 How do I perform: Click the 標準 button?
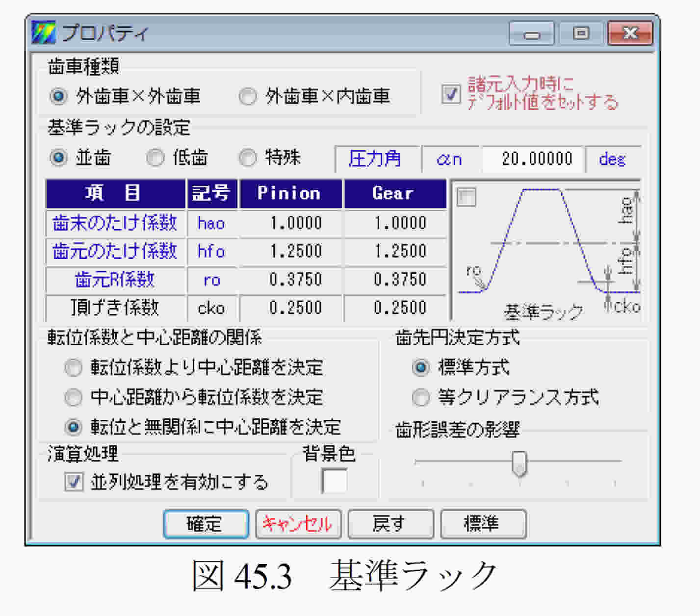pyautogui.click(x=483, y=524)
